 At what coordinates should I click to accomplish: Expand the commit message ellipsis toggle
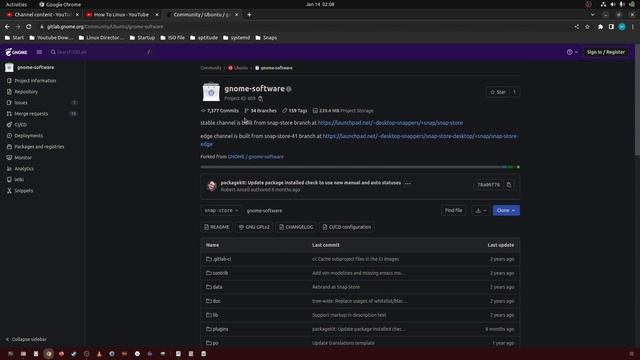(x=407, y=183)
